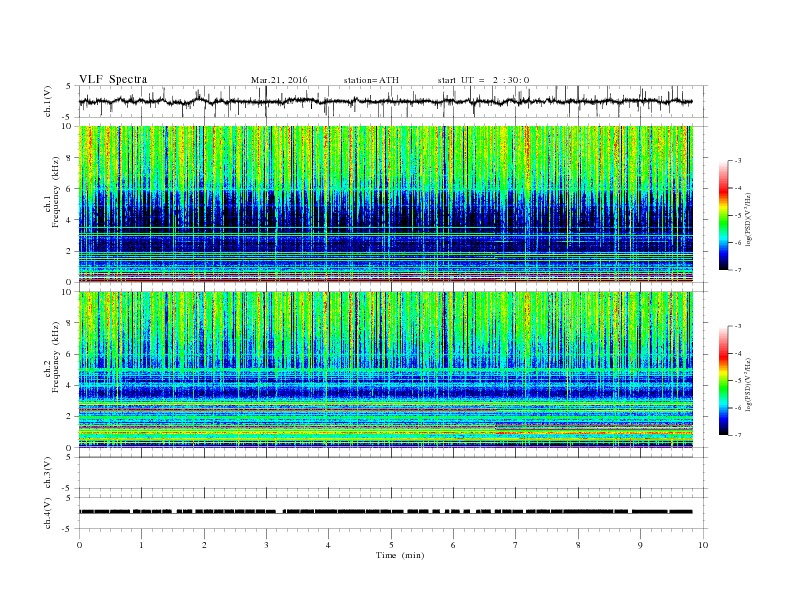
Task: Click inside the ch.2 spectrogram panel
Action: pyautogui.click(x=386, y=369)
